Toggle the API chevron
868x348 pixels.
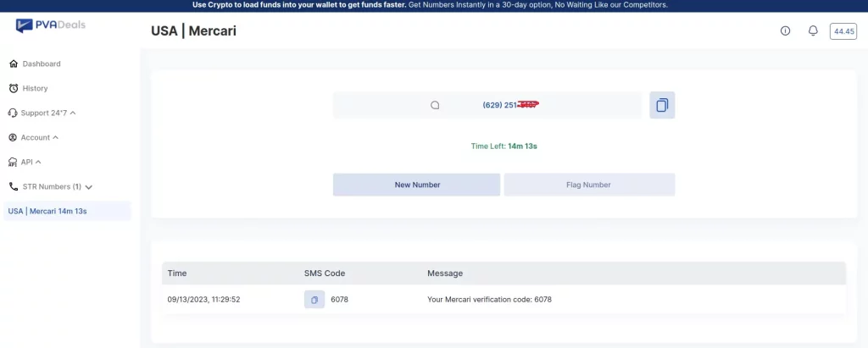coord(38,162)
